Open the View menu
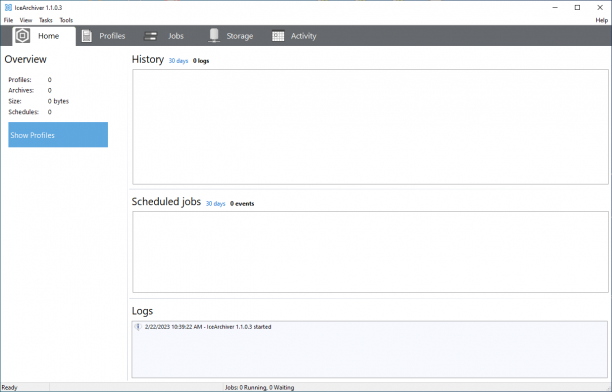 coord(26,20)
